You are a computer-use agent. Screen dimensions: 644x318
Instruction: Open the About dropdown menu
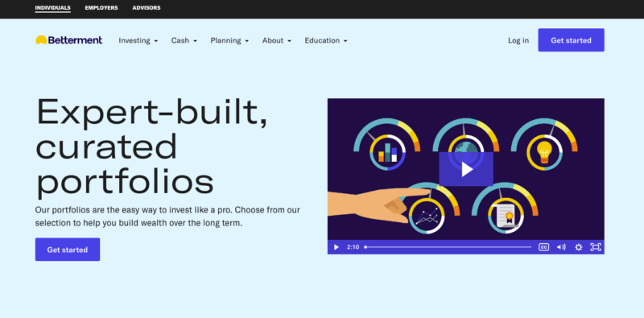(x=277, y=41)
